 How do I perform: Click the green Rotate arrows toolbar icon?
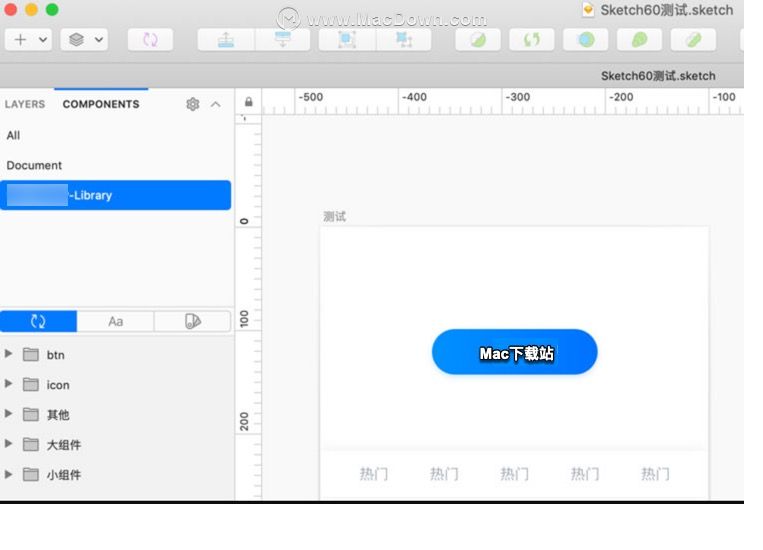(531, 39)
